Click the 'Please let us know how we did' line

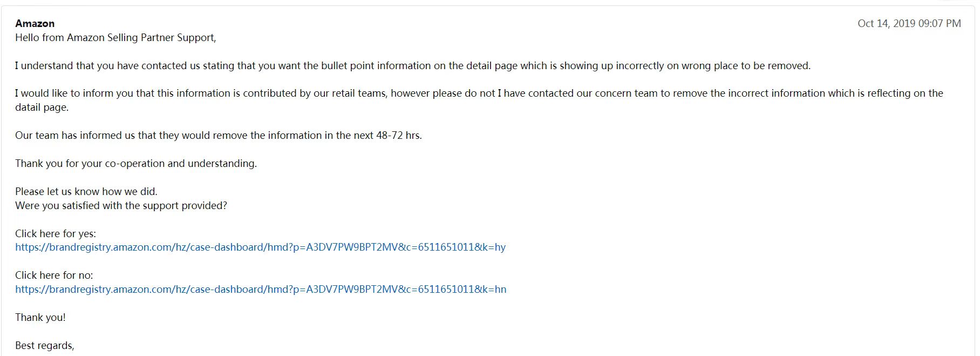[x=86, y=192]
